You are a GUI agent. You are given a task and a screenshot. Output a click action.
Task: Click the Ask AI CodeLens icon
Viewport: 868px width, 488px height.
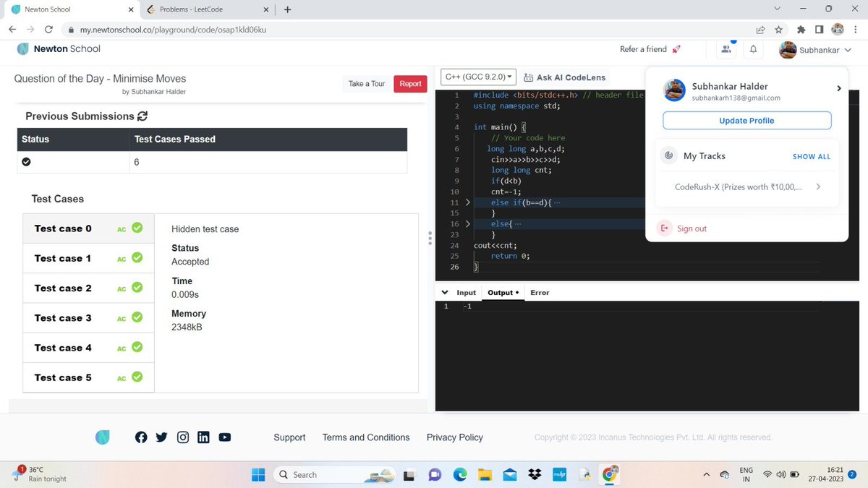click(x=528, y=77)
